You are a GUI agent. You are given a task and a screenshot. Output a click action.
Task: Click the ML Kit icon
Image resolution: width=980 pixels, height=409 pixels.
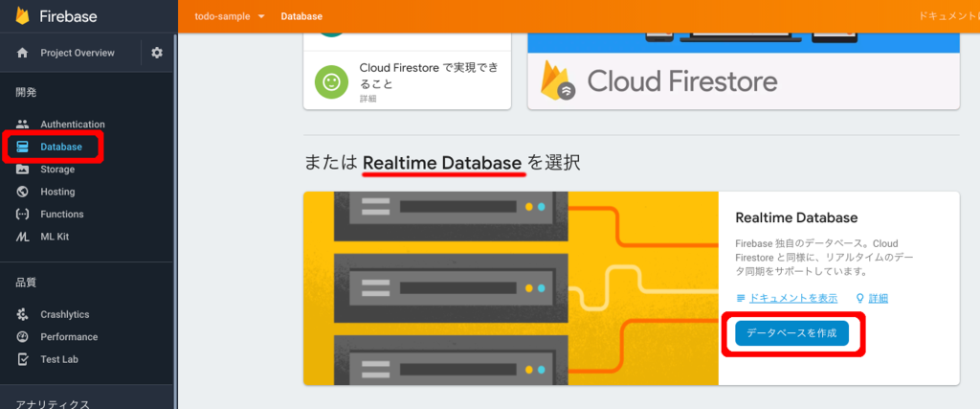pyautogui.click(x=23, y=237)
